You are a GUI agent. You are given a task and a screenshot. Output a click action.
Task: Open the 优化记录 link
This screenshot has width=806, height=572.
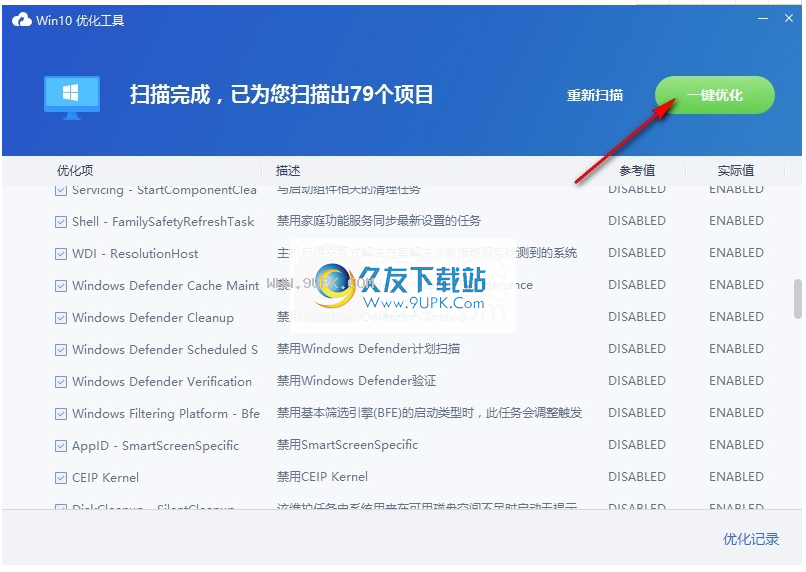pyautogui.click(x=751, y=539)
